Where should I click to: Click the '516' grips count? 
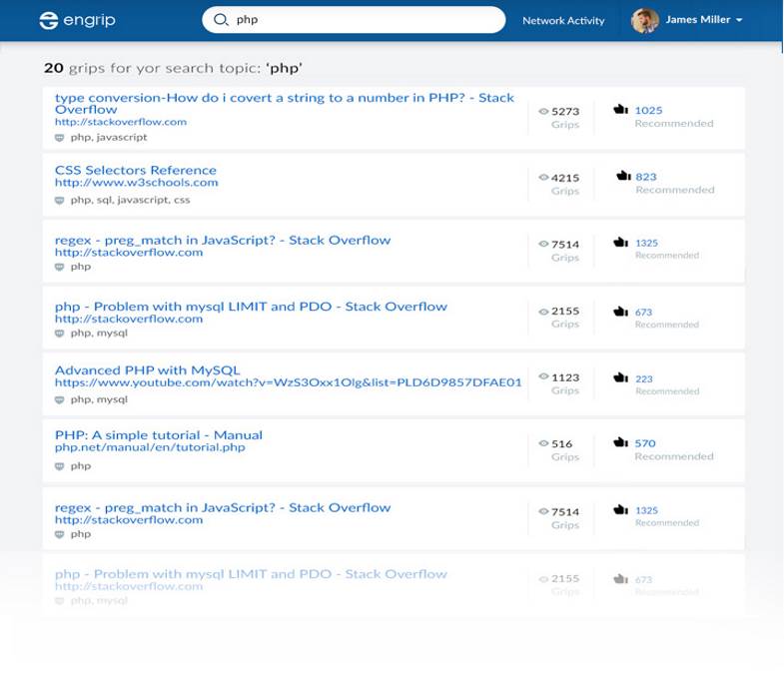pos(561,444)
